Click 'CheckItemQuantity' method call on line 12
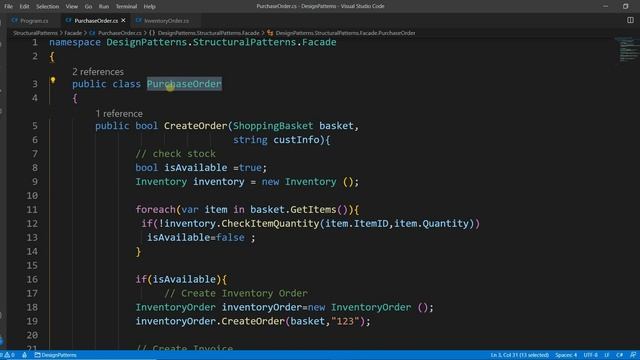Screen dimensions: 640x360 coord(270,224)
